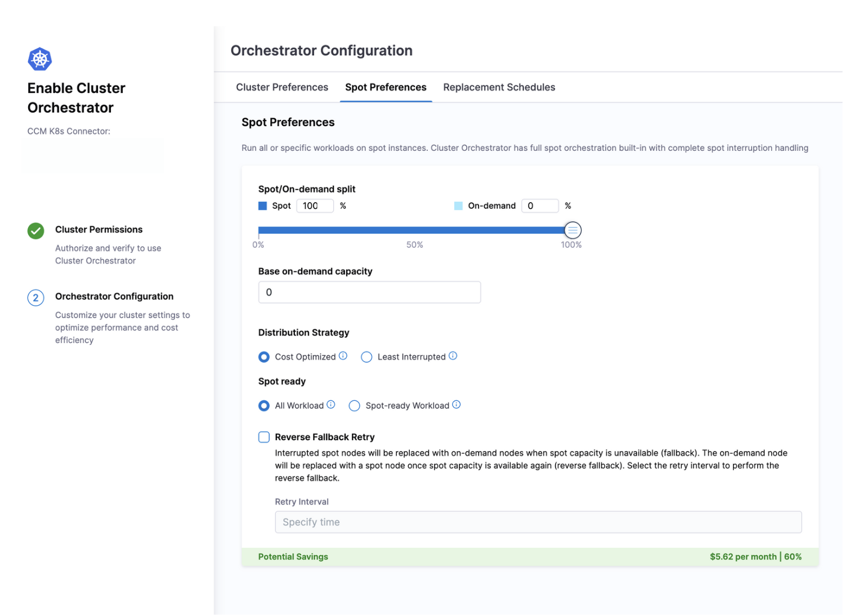Click the Spot/On-demand split slider handle
The image size is (859, 616).
(572, 230)
